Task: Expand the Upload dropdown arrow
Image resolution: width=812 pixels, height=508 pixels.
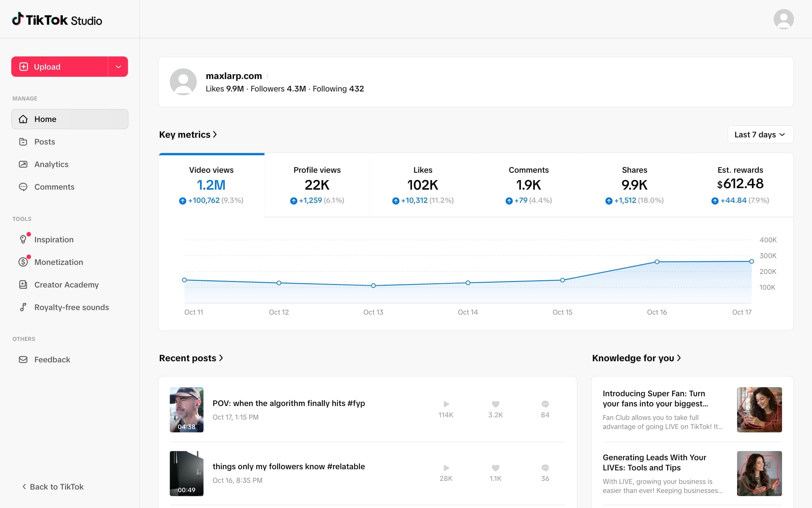Action: click(118, 67)
